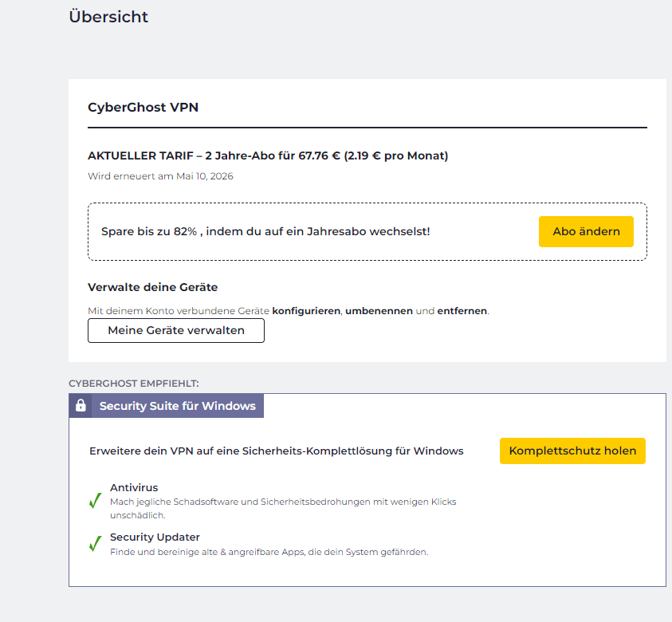
Task: Select the AKTUELLER TARIF 2 Jahre-Abo text
Action: click(268, 155)
